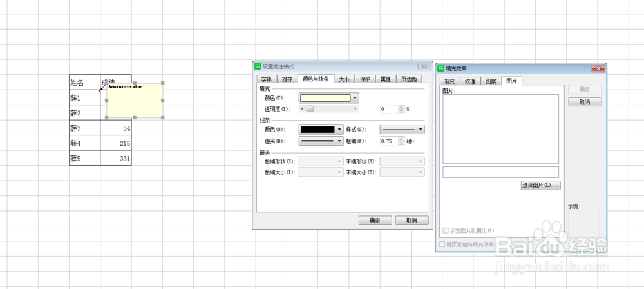644x289 pixels.
Task: Click the 选择图片(L)... button
Action: point(541,185)
